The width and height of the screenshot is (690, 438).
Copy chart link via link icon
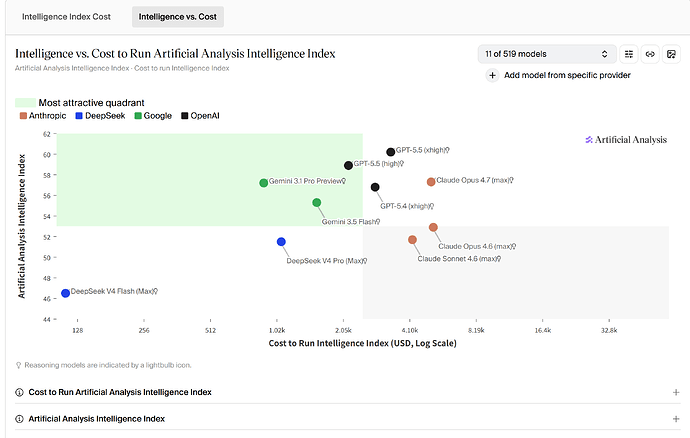(650, 54)
